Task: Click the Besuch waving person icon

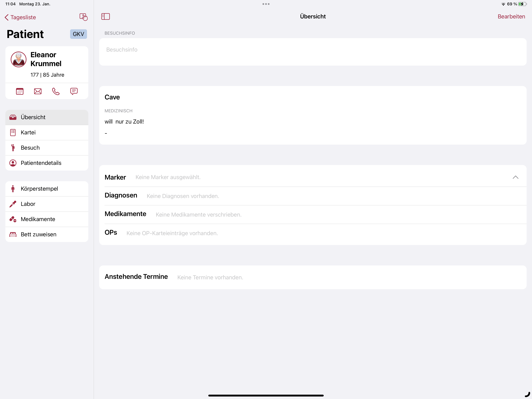Action: pyautogui.click(x=13, y=148)
